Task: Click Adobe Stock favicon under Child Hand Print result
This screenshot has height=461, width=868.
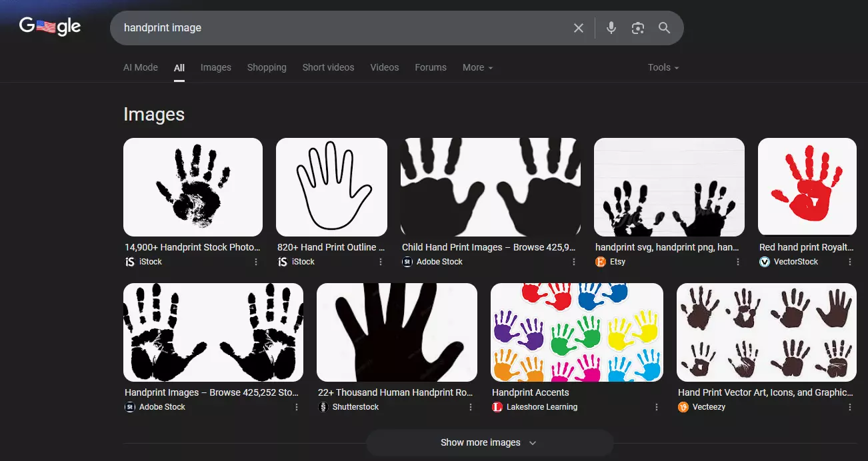Action: pos(407,262)
